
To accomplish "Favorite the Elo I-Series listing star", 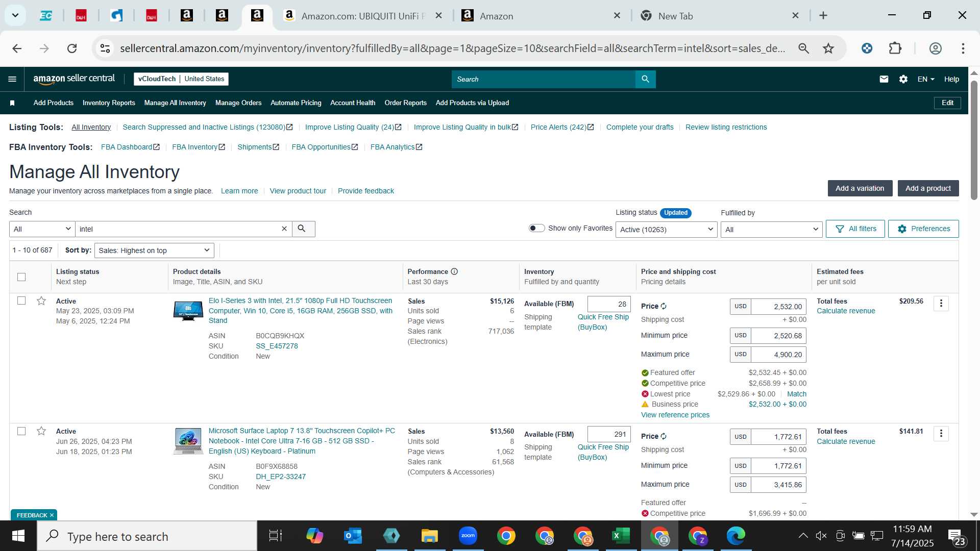I will pos(41,301).
